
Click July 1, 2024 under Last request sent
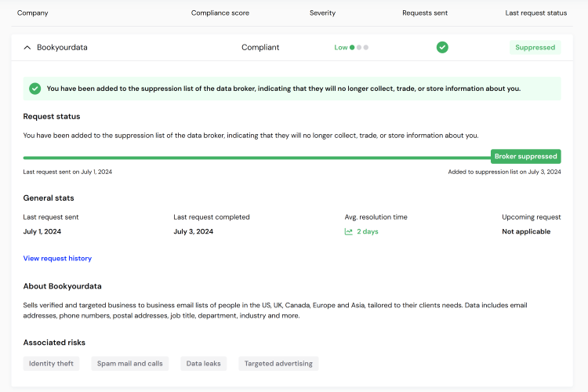click(42, 231)
